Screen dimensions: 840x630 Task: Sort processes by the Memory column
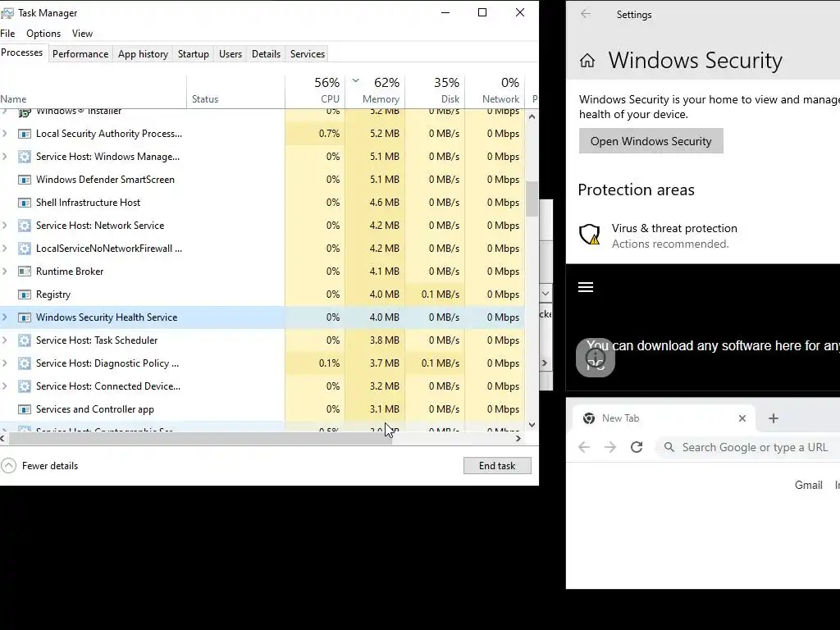(375, 91)
